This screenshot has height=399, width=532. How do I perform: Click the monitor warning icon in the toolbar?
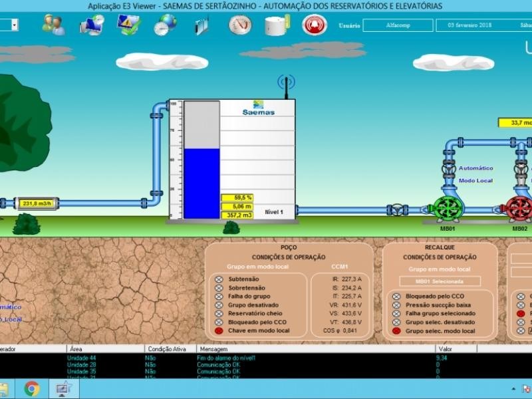pos(128,25)
